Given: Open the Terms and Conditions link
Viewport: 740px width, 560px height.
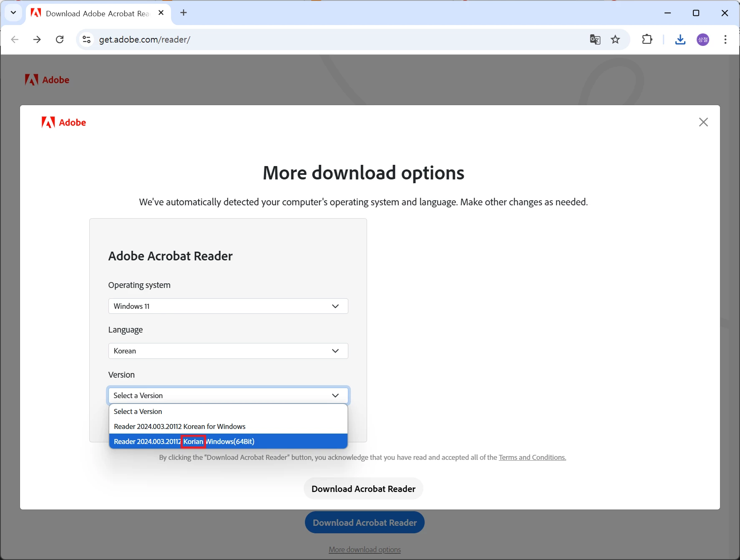Looking at the screenshot, I should [532, 457].
